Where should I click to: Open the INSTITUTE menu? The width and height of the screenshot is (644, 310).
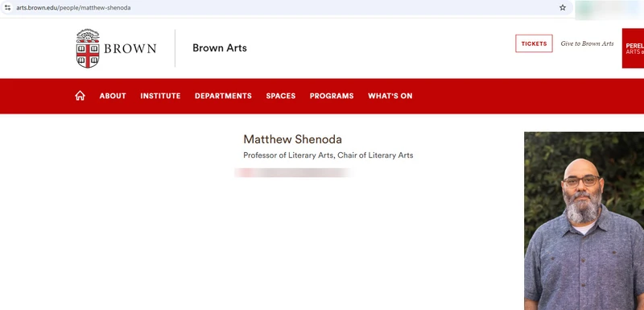click(x=160, y=96)
